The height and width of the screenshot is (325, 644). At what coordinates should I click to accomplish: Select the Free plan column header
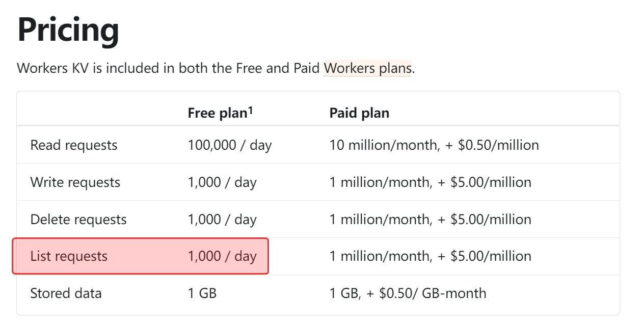(217, 113)
